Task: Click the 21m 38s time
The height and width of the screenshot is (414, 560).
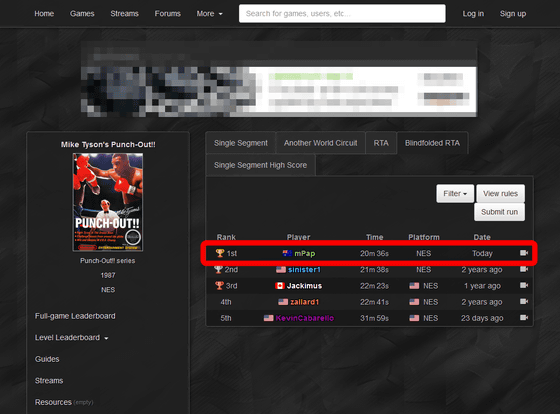Action: coord(374,269)
